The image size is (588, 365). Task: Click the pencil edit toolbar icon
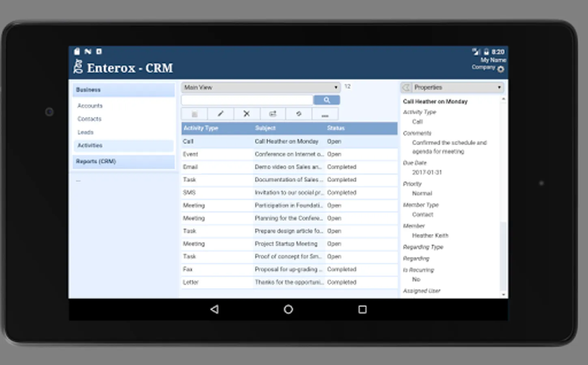coord(220,114)
